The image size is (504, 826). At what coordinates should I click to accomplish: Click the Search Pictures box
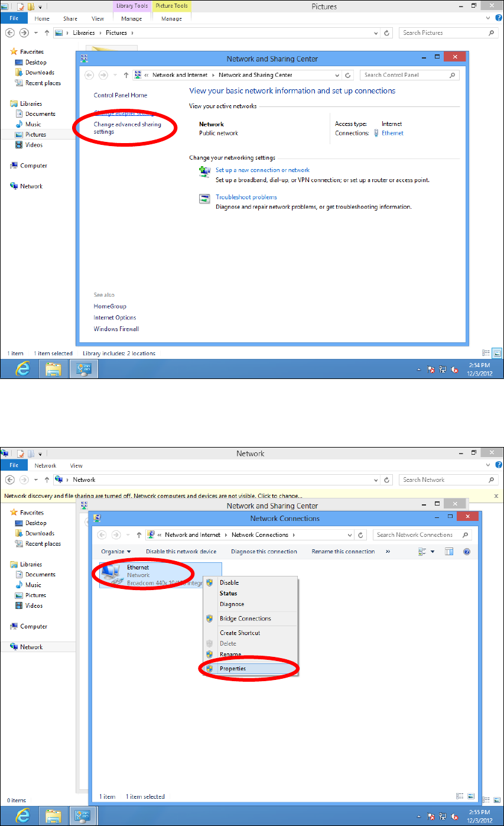click(448, 33)
